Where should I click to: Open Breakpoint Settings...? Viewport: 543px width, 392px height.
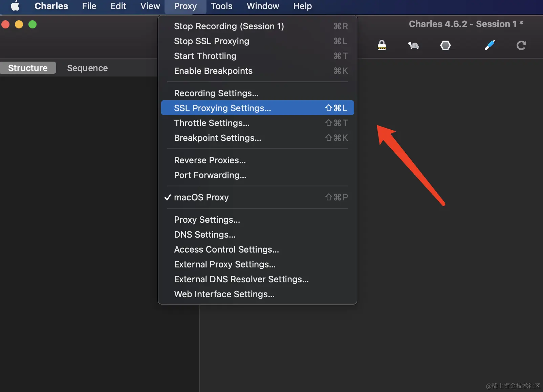(x=258, y=138)
